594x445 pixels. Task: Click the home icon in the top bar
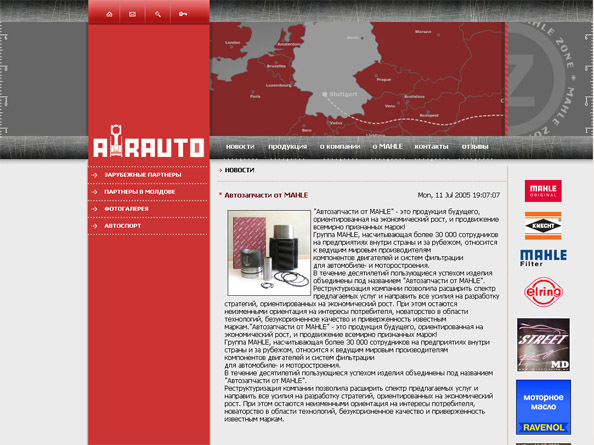tap(109, 14)
